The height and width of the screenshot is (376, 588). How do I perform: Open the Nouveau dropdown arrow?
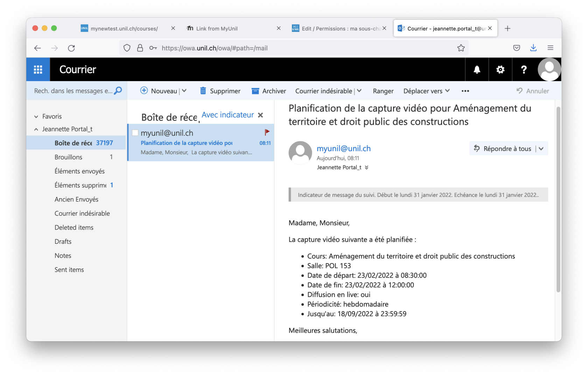pos(184,91)
